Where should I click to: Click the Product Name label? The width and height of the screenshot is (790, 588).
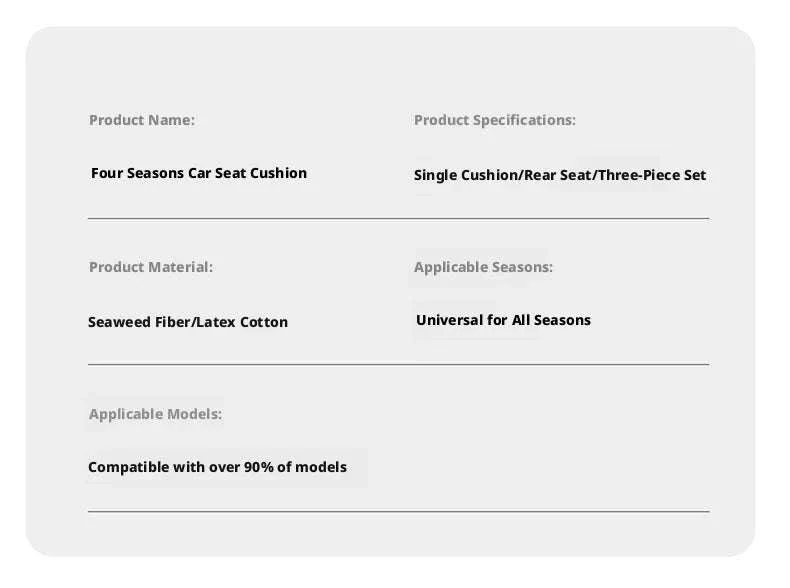[x=142, y=120]
